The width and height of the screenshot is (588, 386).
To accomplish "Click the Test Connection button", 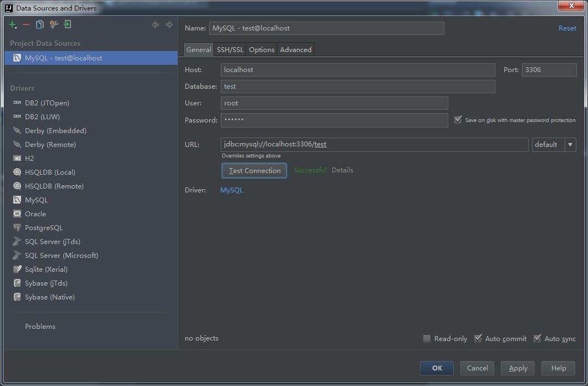I will coord(255,170).
